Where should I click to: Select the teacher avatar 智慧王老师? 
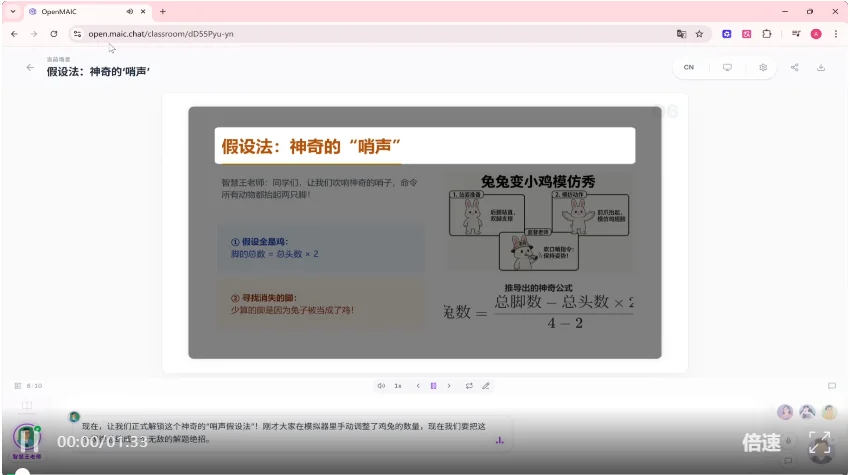click(x=27, y=439)
